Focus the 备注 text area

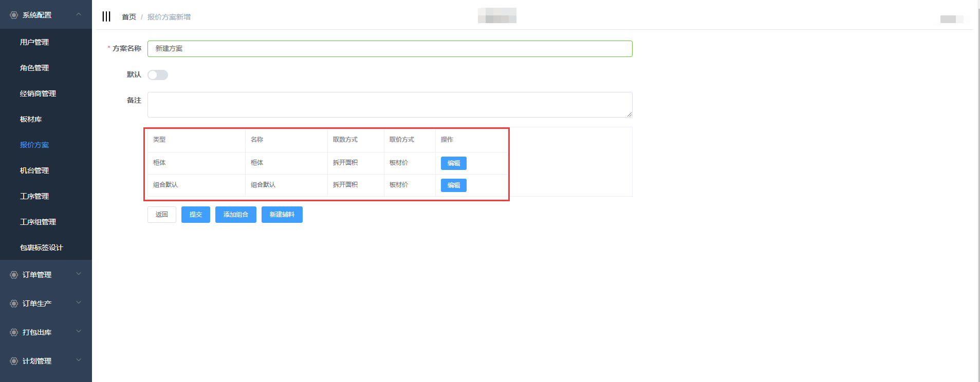(x=390, y=105)
